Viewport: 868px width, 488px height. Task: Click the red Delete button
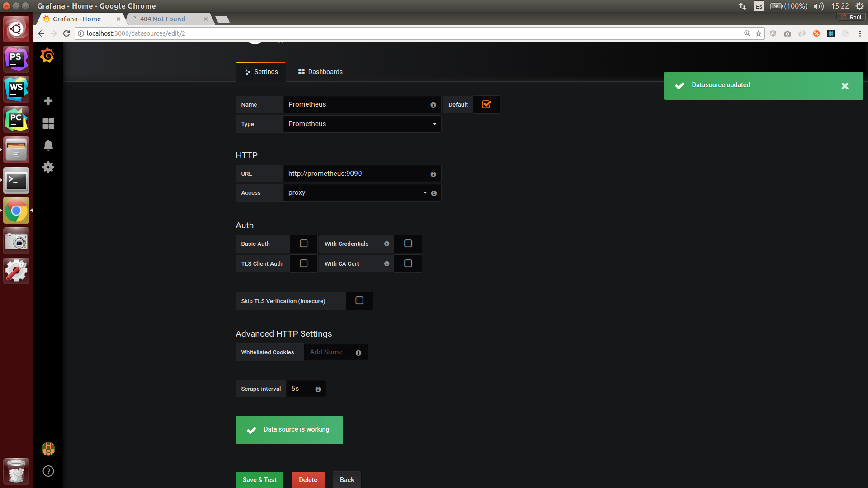pyautogui.click(x=308, y=480)
